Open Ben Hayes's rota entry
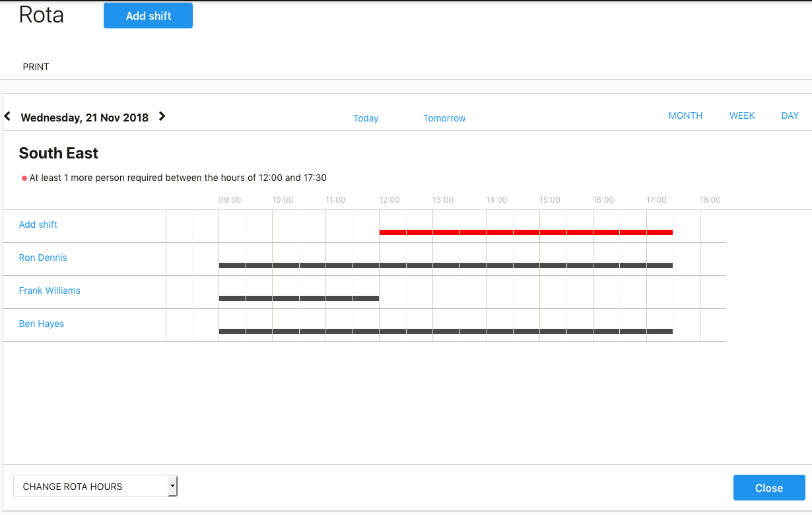The width and height of the screenshot is (812, 515). (42, 324)
